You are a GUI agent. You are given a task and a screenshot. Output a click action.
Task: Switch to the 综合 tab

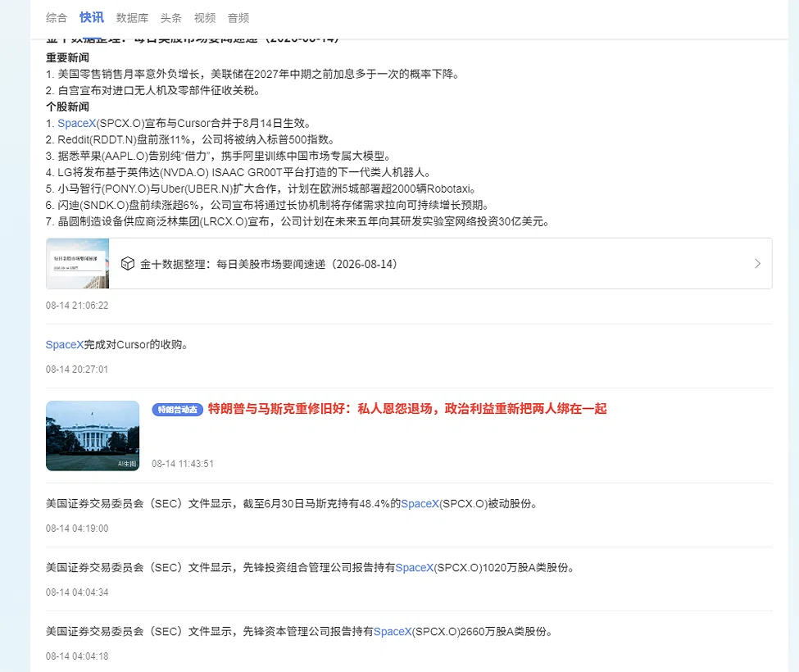tap(56, 18)
